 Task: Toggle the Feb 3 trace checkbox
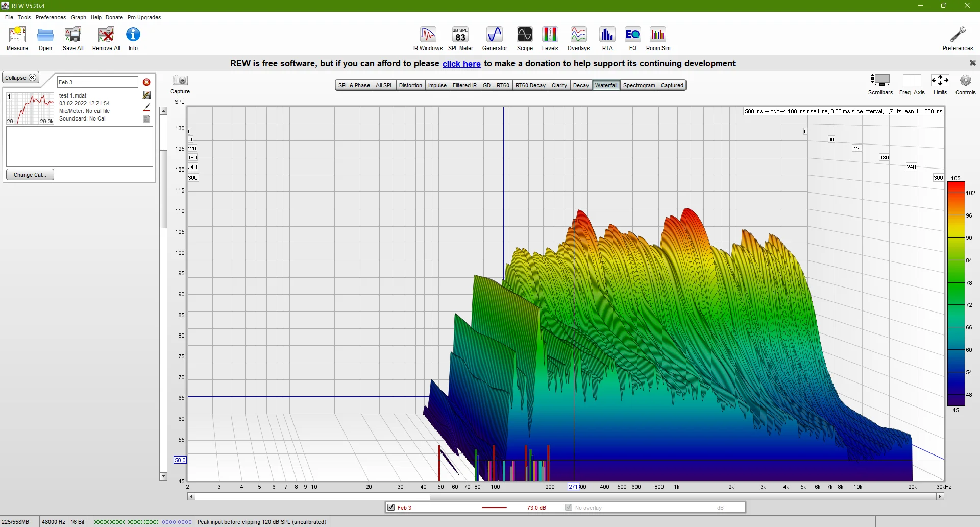click(391, 507)
